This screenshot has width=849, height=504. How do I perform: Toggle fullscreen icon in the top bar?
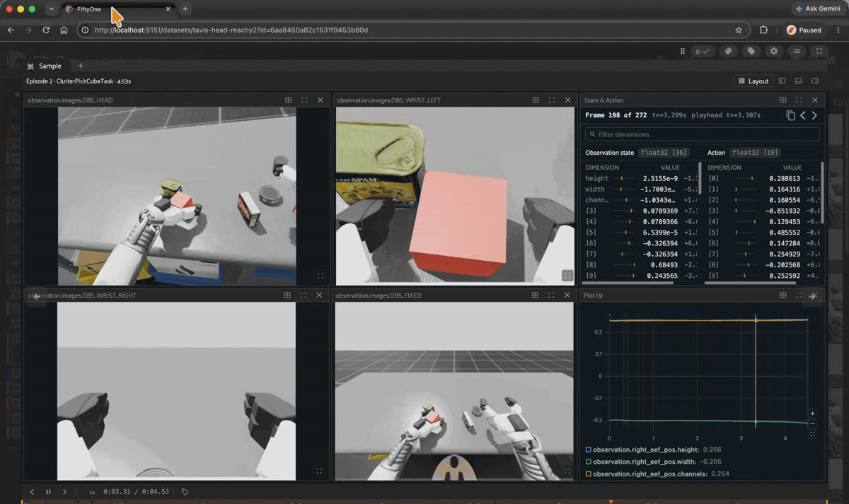[819, 51]
